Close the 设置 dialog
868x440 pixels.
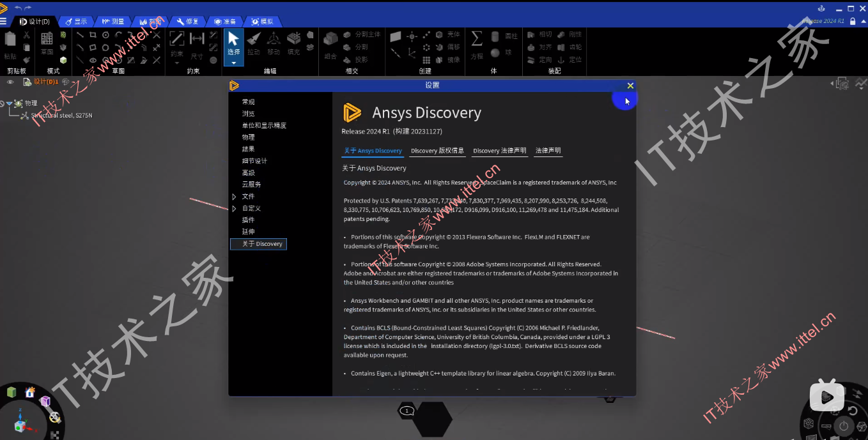[630, 86]
